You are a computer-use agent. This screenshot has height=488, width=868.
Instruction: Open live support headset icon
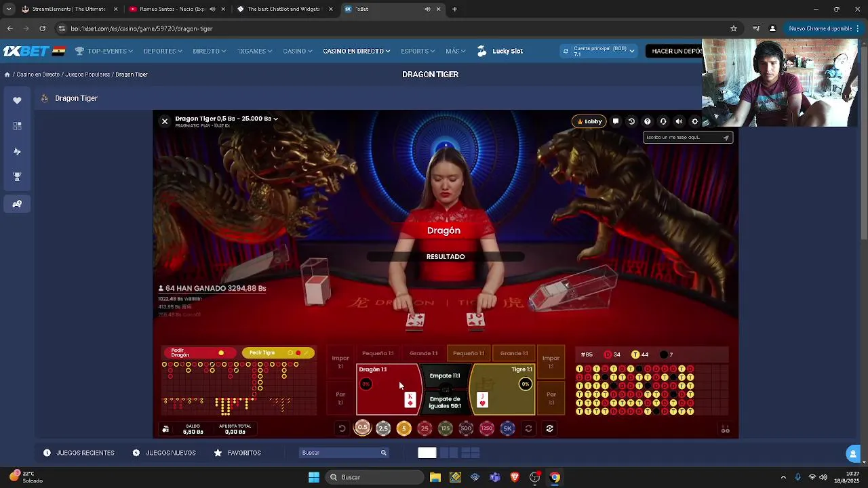663,121
